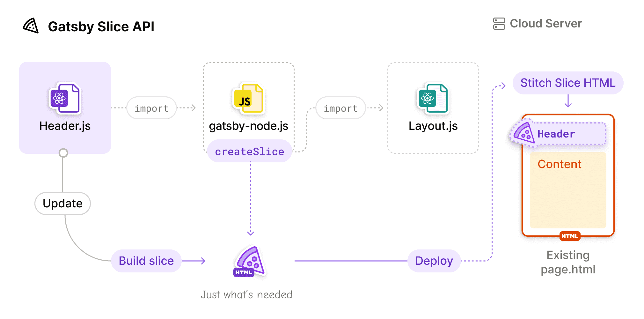Click the Cloud Server icon
644x319 pixels.
click(x=499, y=24)
